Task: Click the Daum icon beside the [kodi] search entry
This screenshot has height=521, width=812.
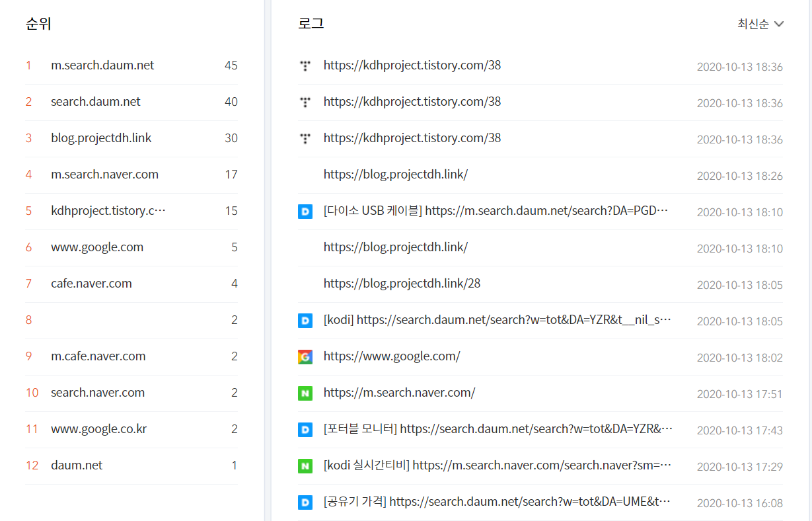Action: (x=305, y=321)
